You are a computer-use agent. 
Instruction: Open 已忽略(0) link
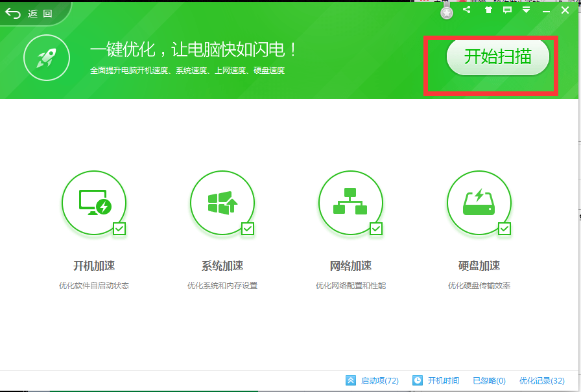[x=489, y=380]
